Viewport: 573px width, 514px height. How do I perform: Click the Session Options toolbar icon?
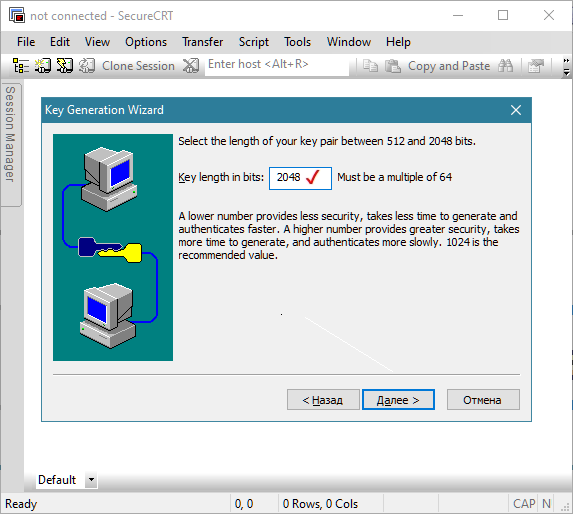(536, 66)
